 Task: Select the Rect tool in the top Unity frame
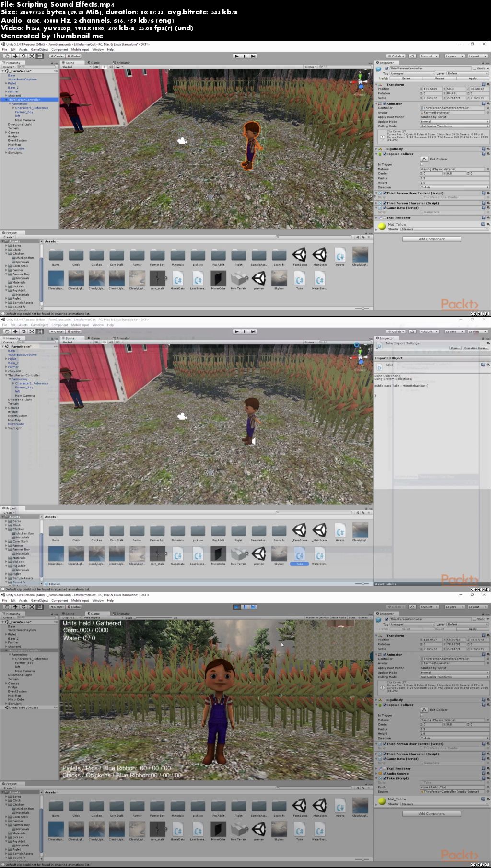pos(40,56)
